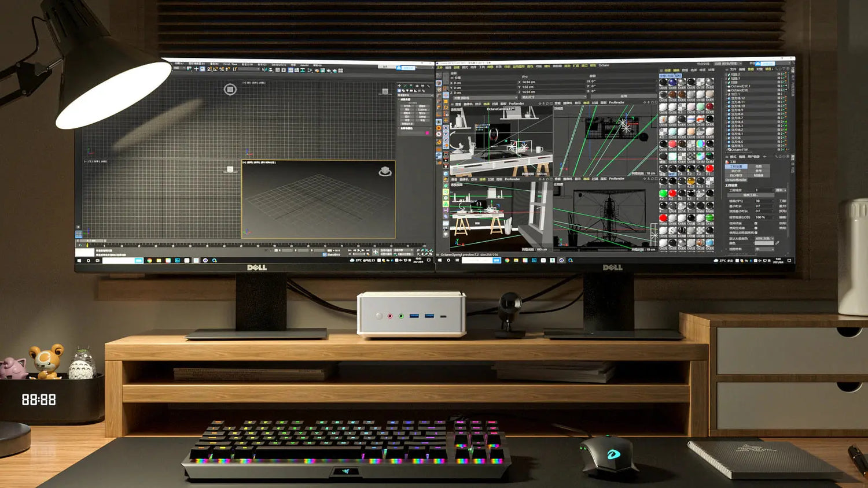Open the Octane menu in Cinema 4D menu bar
This screenshot has width=868, height=488.
(x=604, y=65)
